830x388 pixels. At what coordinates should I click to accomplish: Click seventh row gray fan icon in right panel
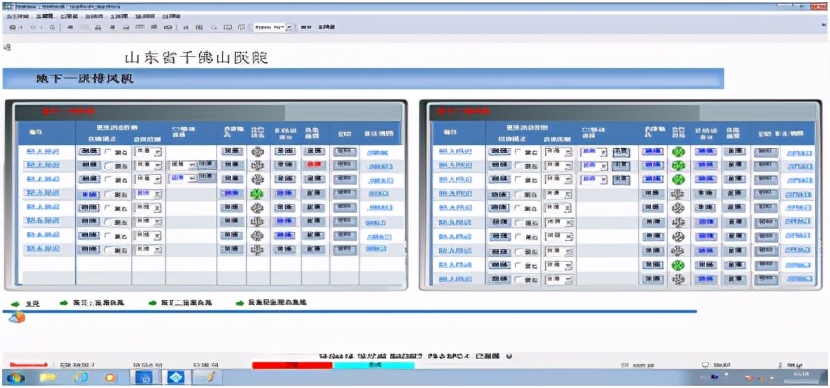tap(678, 237)
